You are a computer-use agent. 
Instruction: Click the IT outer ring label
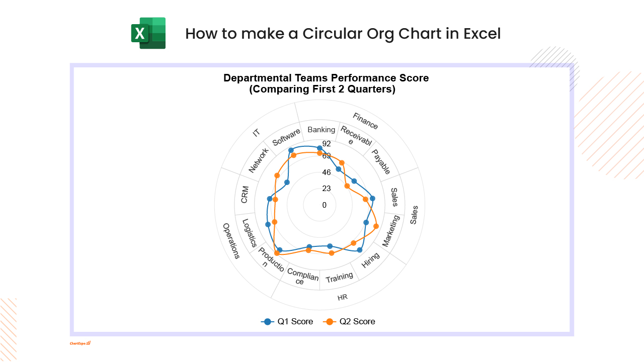[257, 133]
